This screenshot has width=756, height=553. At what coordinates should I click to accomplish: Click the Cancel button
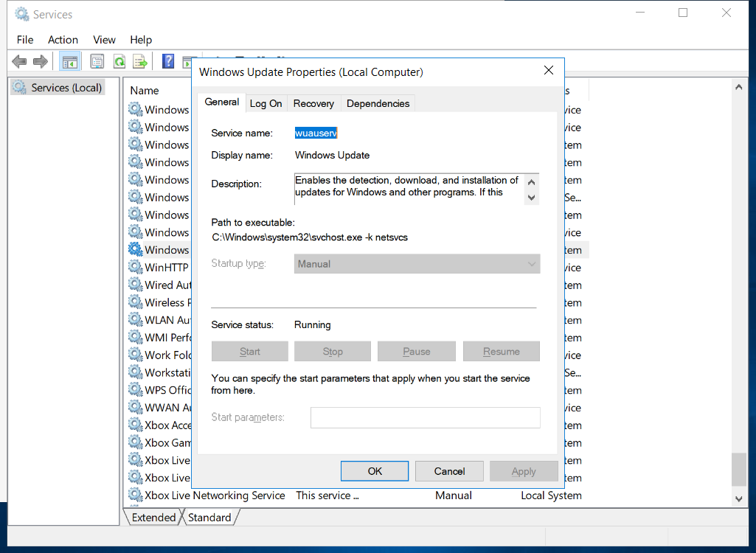(449, 471)
